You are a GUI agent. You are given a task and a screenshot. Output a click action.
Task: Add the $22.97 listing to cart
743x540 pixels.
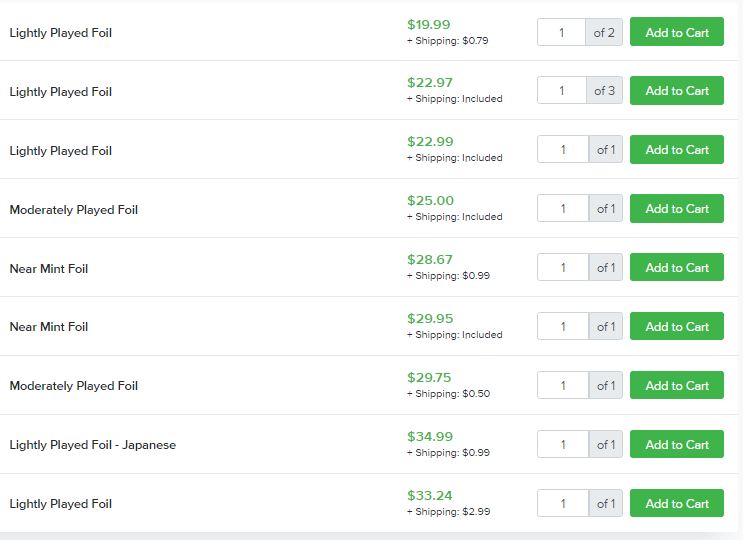tap(677, 90)
